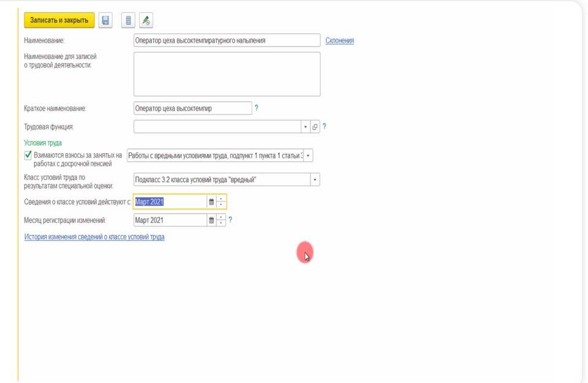Image resolution: width=588 pixels, height=383 pixels.
Task: Open История изменения сведений о классе link
Action: (x=94, y=237)
